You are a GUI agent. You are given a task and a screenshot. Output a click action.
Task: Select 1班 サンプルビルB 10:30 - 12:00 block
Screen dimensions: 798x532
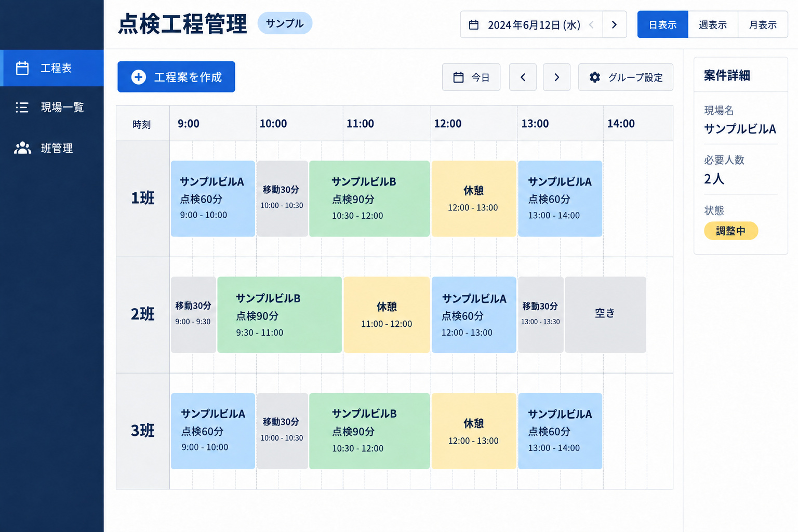point(369,198)
